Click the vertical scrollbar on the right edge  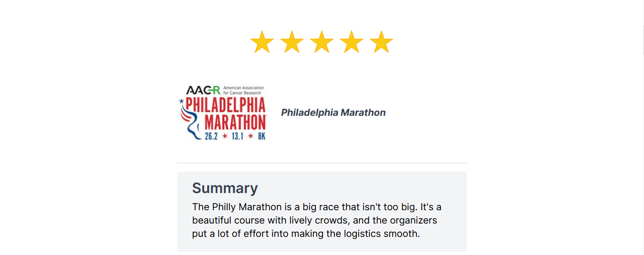[x=642, y=127]
